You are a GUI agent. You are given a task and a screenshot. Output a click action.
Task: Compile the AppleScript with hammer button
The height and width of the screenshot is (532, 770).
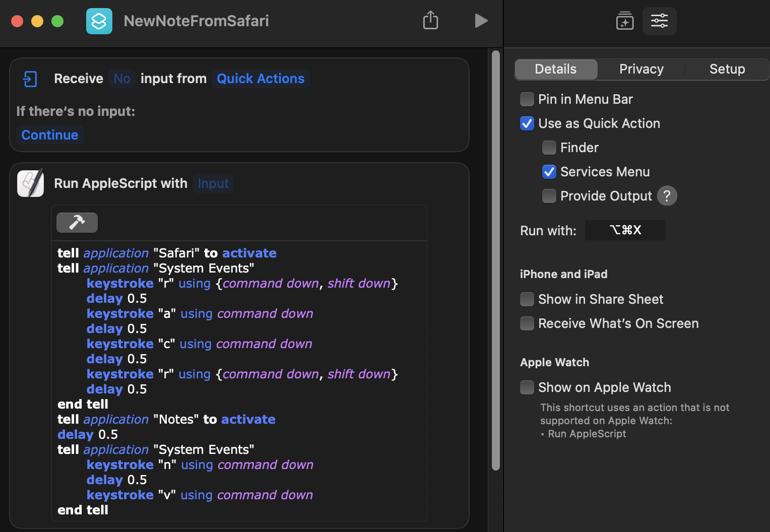pyautogui.click(x=77, y=222)
